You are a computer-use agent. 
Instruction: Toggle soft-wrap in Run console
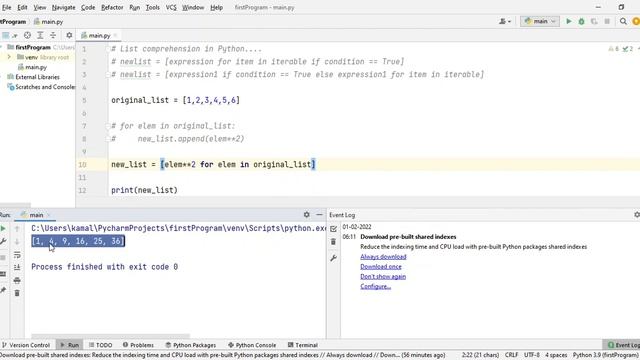pyautogui.click(x=17, y=255)
